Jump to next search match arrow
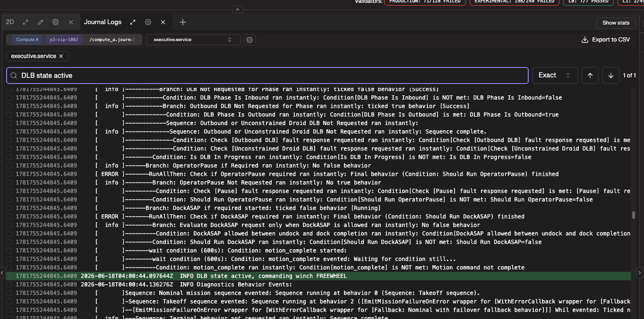The height and width of the screenshot is (319, 644). pos(611,76)
